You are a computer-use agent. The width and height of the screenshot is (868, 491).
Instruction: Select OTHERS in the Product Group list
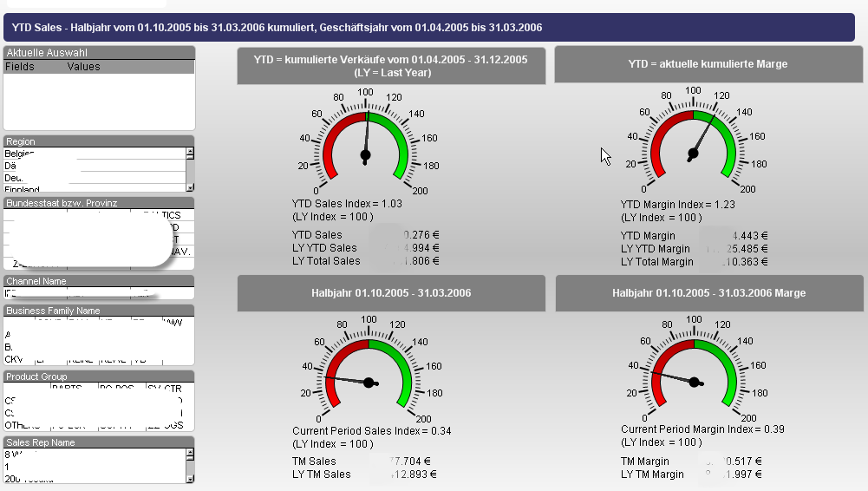coord(22,425)
